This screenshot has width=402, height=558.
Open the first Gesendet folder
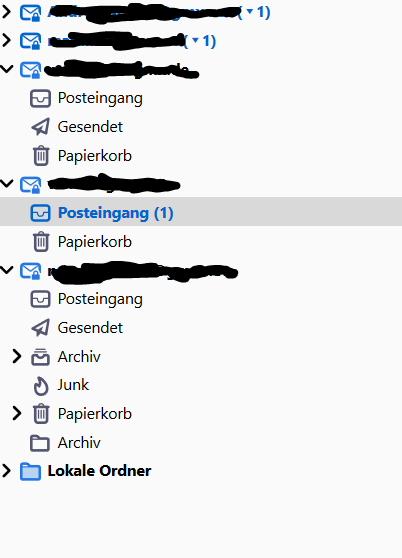(90, 127)
